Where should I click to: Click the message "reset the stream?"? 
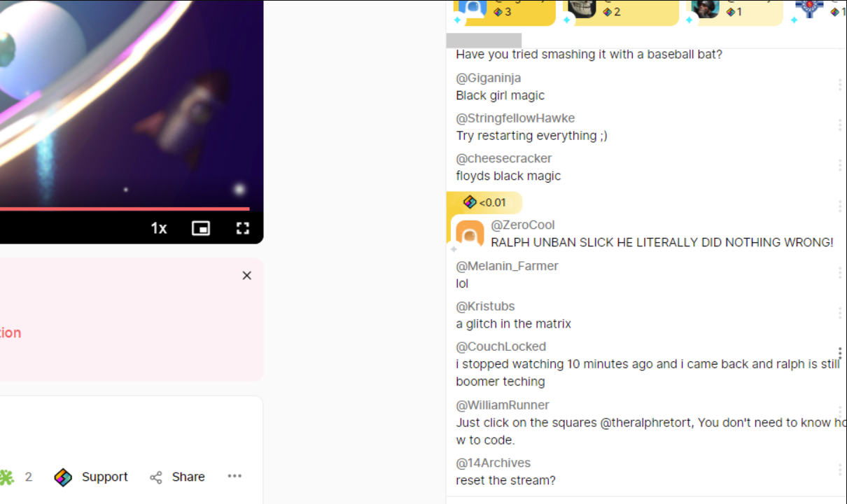click(x=505, y=481)
